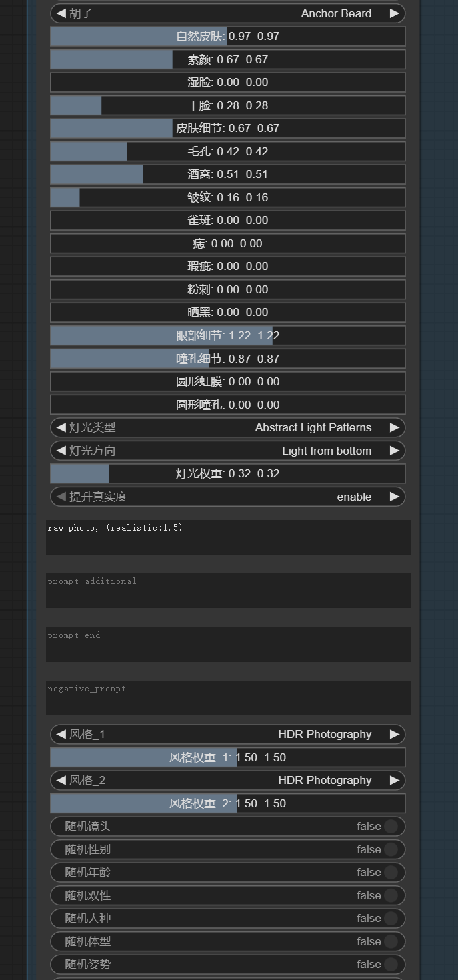The image size is (458, 980).
Task: Open 胡子 Anchor Beard dropdown
Action: coord(228,13)
